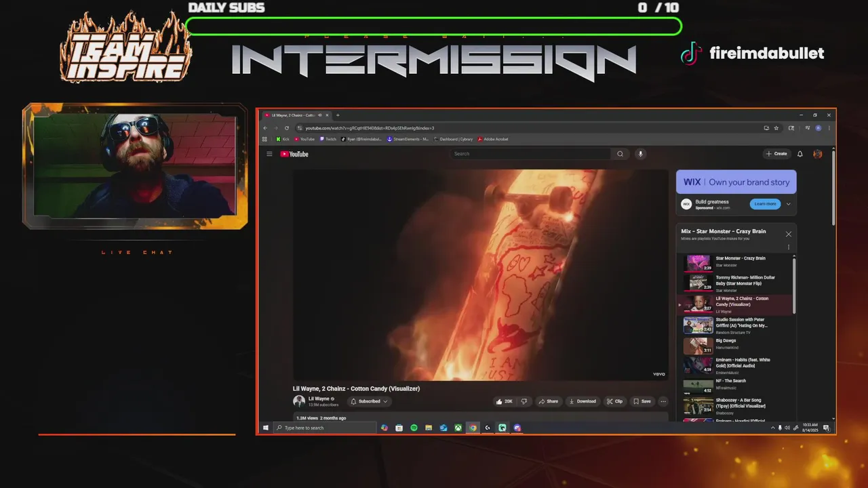Click the Download button under the video
Viewport: 868px width, 488px height.
tap(583, 401)
